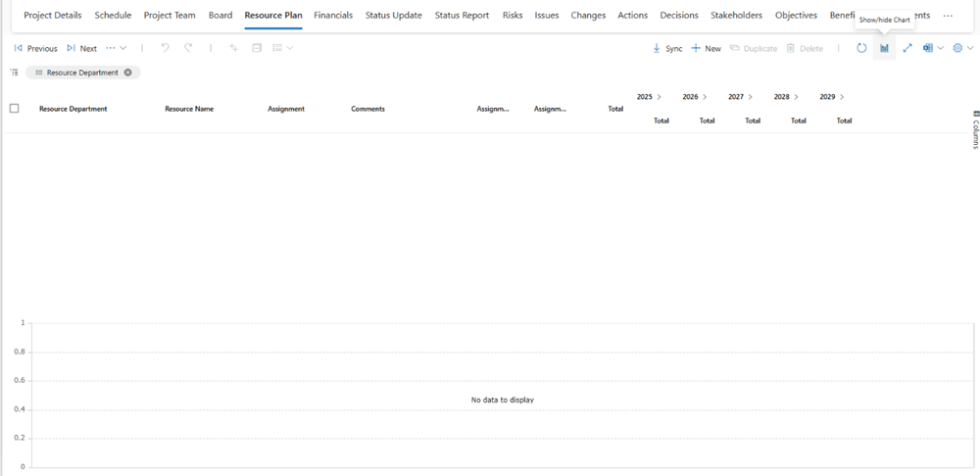Screen dimensions: 980x476
Task: Click the Total subheader under 2025
Action: pos(661,121)
